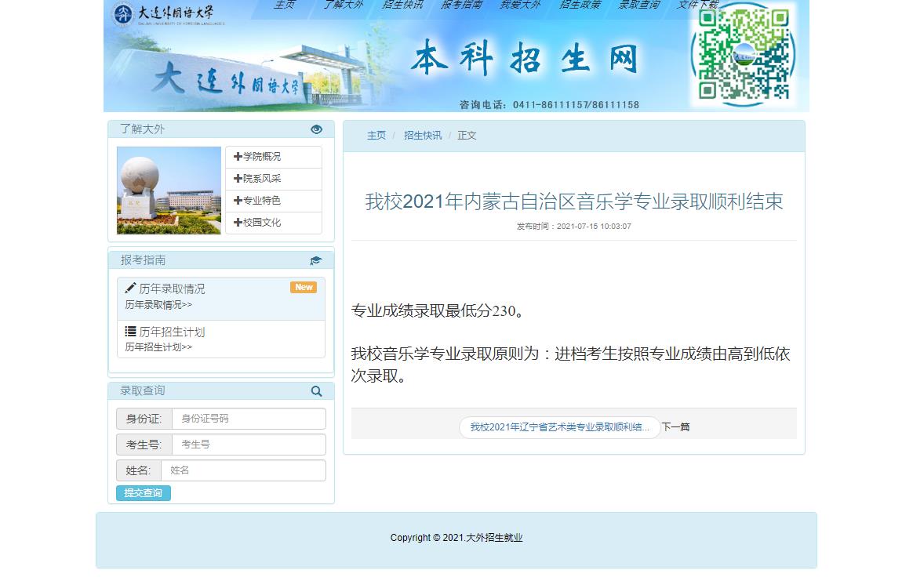902x588 pixels.
Task: Click the publish time 2021-07-15 10:03:07
Action: (594, 227)
